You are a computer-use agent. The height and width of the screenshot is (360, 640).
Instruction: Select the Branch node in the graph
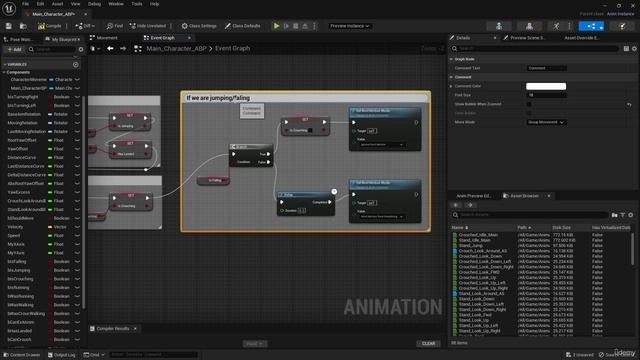(x=251, y=155)
